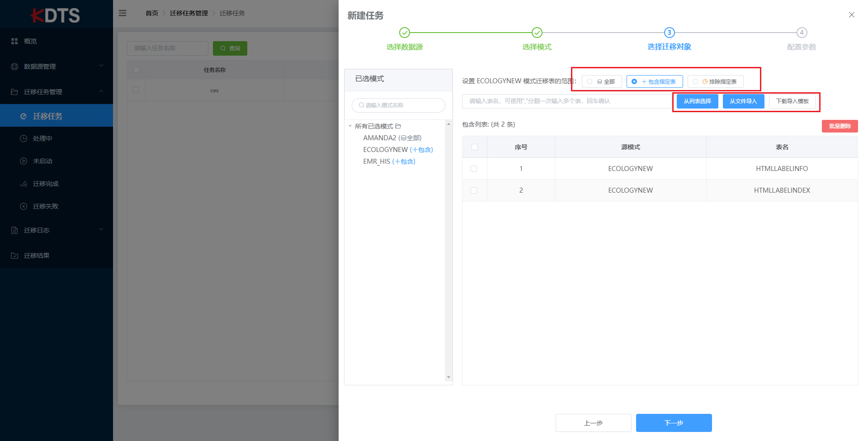
Task: Check the HTMLLABELINDEX row checkbox
Action: pyautogui.click(x=474, y=190)
